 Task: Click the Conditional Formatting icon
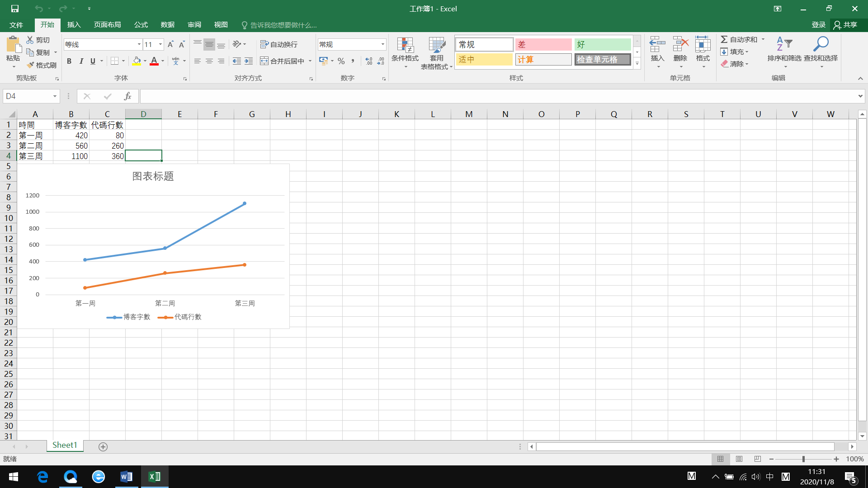tap(405, 45)
